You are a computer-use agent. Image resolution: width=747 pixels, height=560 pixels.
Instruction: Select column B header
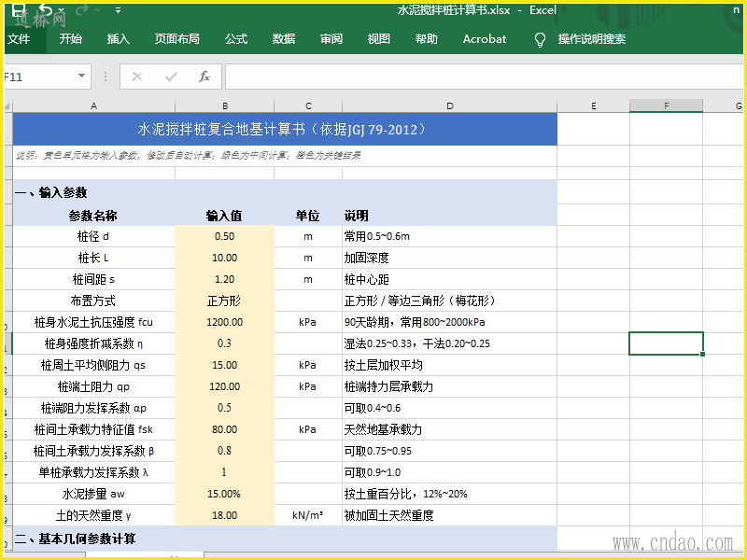(x=225, y=105)
